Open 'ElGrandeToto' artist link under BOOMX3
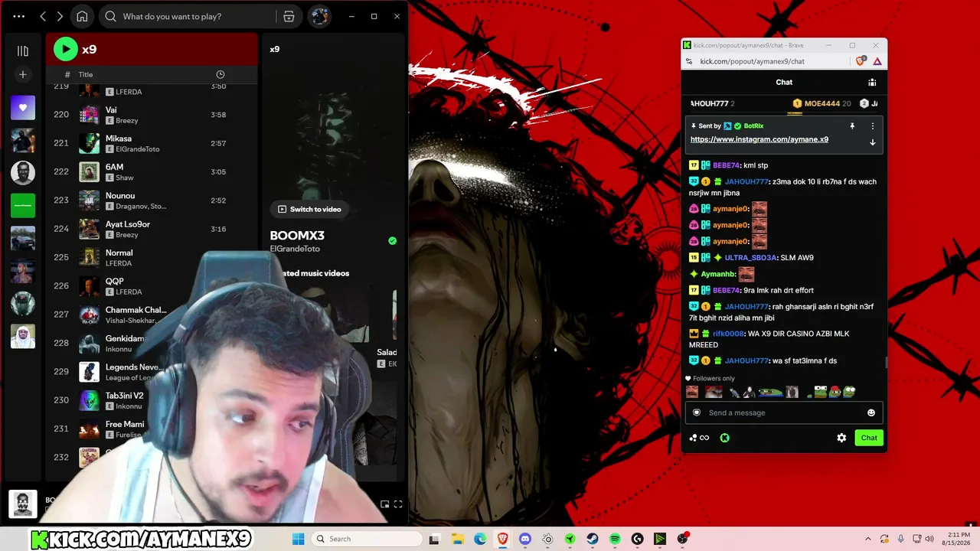Image resolution: width=980 pixels, height=551 pixels. tap(295, 249)
